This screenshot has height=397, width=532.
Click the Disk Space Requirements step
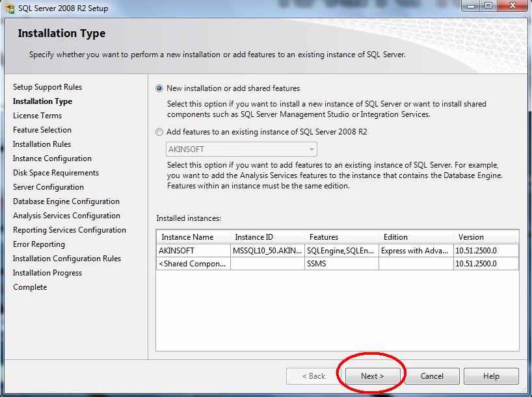pyautogui.click(x=56, y=173)
